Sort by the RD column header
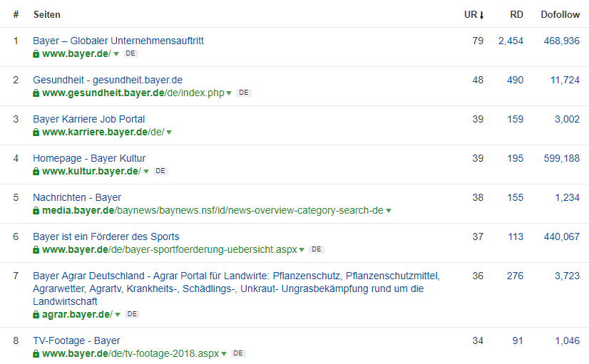Viewport: 589px width, 364px height. (516, 15)
